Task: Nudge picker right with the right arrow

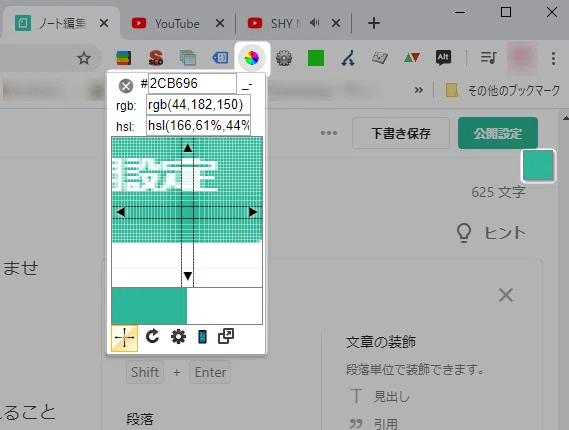Action: click(x=253, y=212)
